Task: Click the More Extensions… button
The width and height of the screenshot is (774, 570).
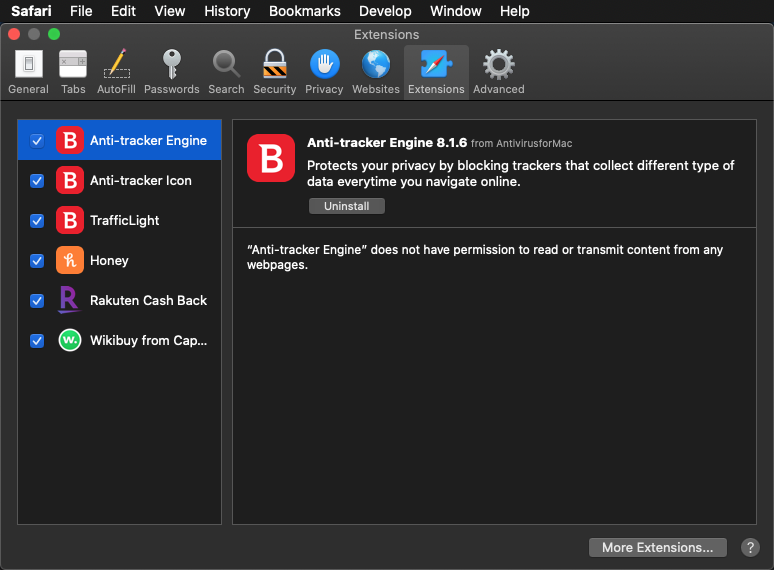Action: point(658,547)
